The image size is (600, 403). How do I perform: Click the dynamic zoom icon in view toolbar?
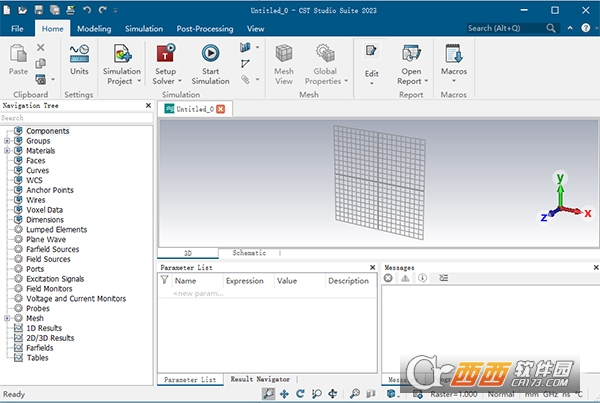(316, 393)
